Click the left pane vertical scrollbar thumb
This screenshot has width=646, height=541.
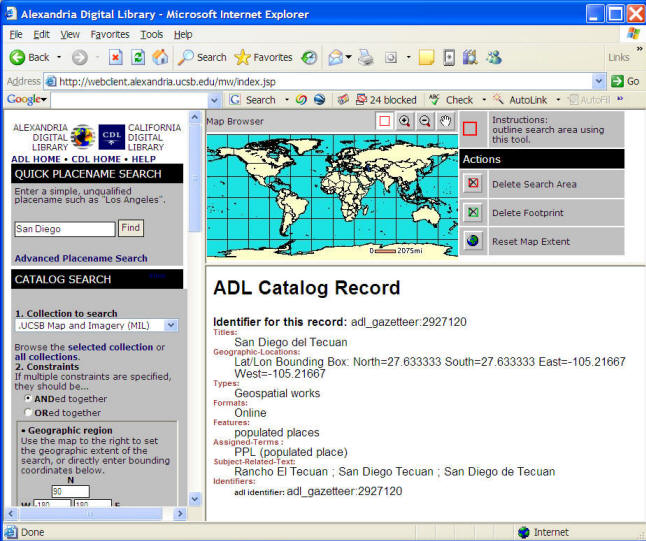point(195,177)
